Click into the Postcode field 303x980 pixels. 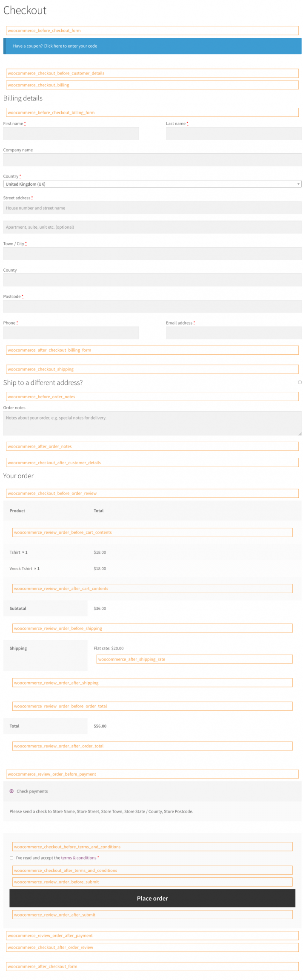(152, 306)
